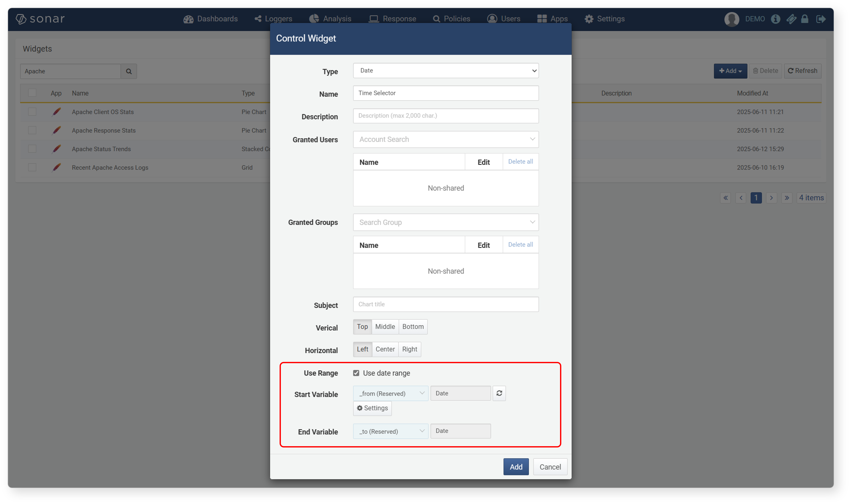850x504 pixels.
Task: Click the Apache feather icon for Apache Response Stats
Action: pos(56,130)
